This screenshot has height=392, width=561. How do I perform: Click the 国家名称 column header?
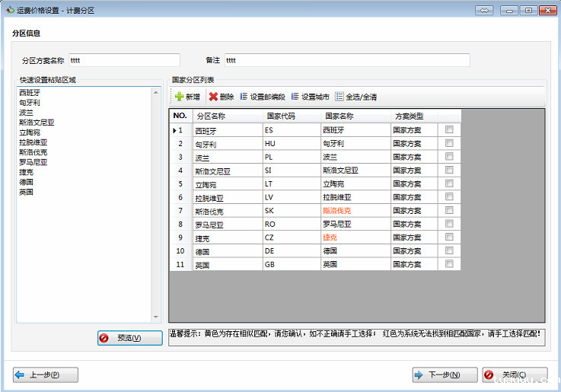click(x=356, y=116)
